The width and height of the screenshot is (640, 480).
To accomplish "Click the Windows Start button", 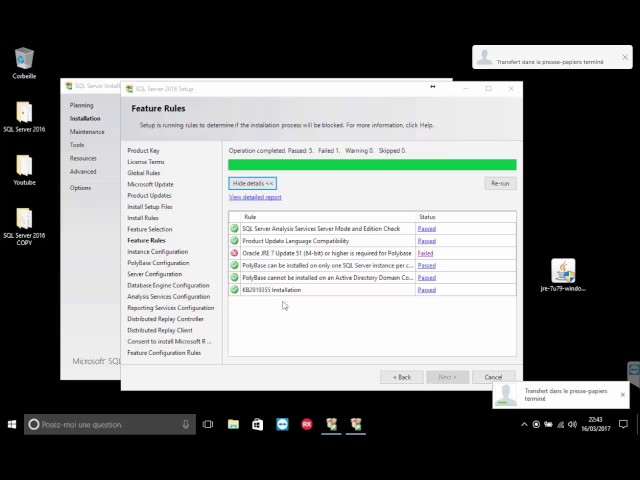I will pyautogui.click(x=12, y=424).
